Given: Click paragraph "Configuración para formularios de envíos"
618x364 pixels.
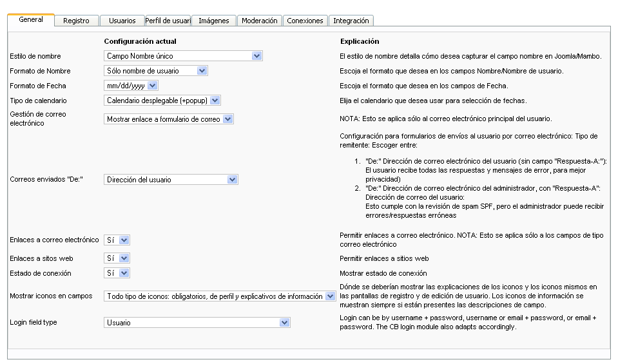Looking at the screenshot, I should (468, 140).
